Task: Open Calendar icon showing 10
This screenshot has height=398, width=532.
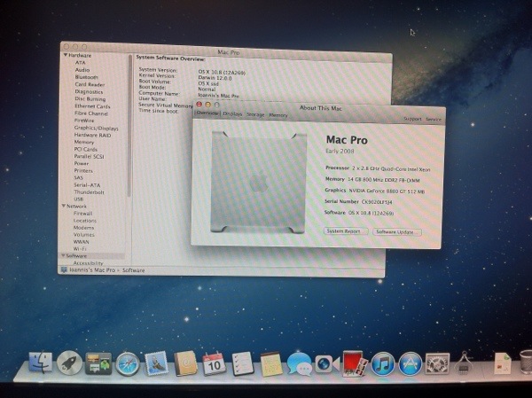Action: pyautogui.click(x=214, y=363)
